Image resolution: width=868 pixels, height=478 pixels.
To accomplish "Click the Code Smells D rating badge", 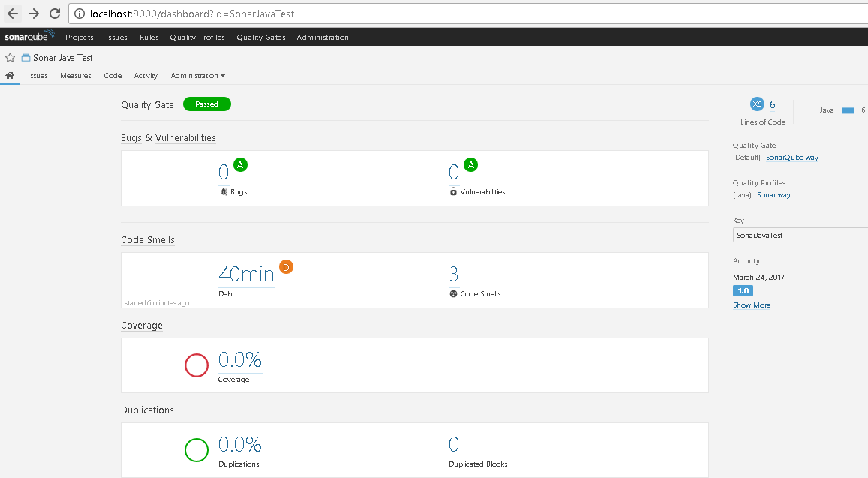I will coord(286,266).
